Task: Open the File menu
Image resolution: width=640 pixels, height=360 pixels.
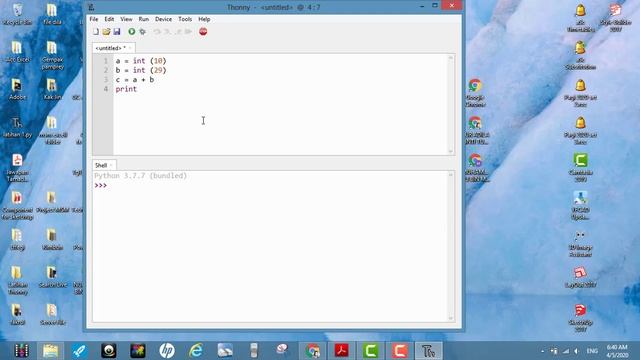Action: pos(94,19)
